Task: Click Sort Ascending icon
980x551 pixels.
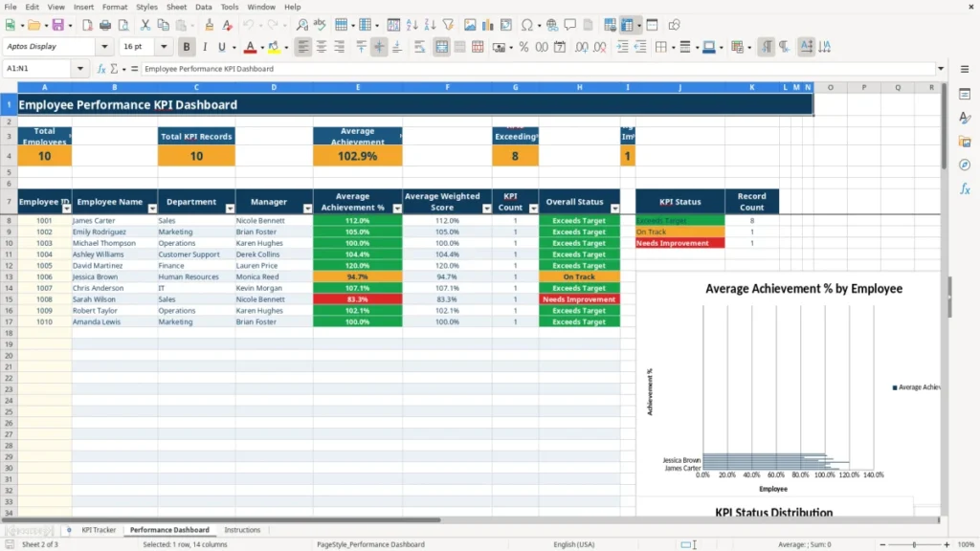Action: click(x=412, y=25)
